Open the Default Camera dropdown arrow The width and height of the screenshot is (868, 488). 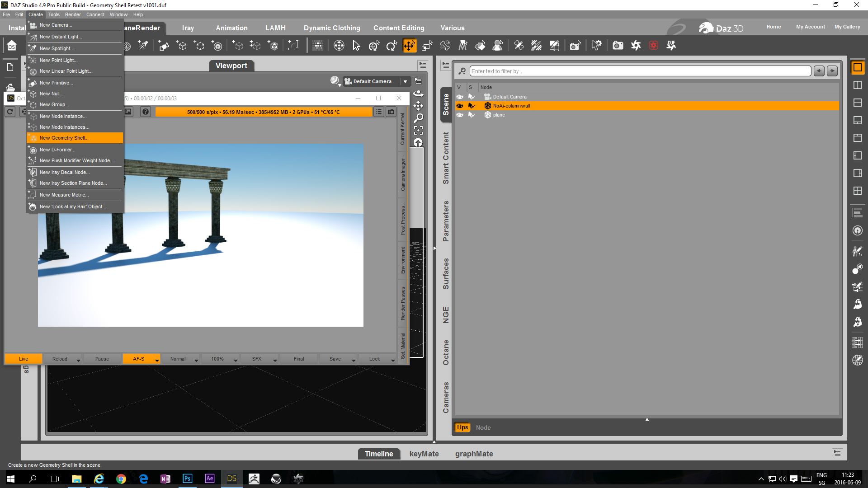(x=405, y=81)
